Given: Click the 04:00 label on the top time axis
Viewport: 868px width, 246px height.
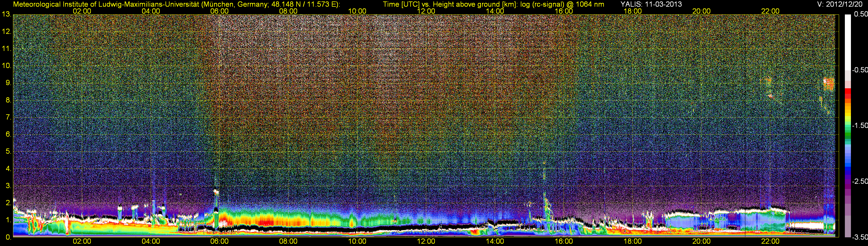Looking at the screenshot, I should tap(151, 11).
